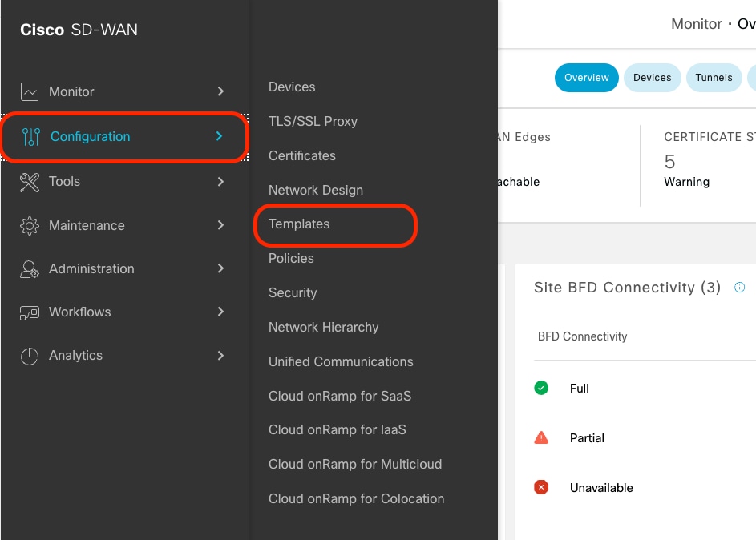Choose TLS/SSL Proxy submenu entry

(x=313, y=122)
